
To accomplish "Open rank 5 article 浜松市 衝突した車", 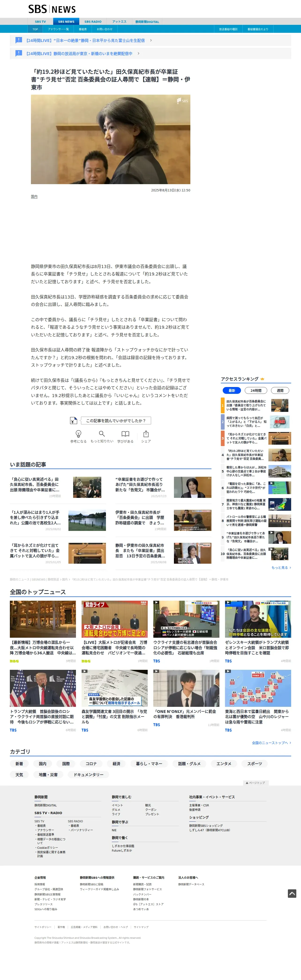I will [x=246, y=471].
